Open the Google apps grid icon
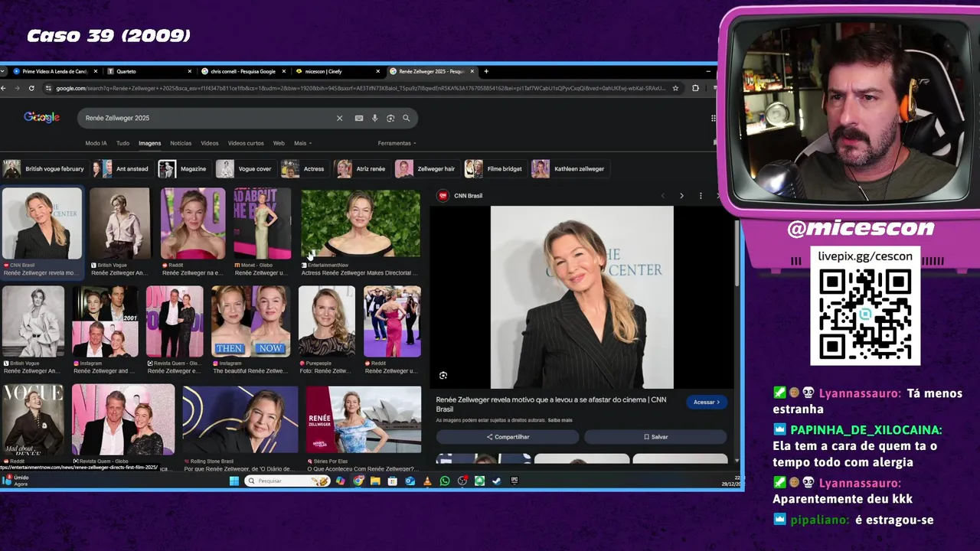Screen dimensions: 980x551 pos(714,118)
